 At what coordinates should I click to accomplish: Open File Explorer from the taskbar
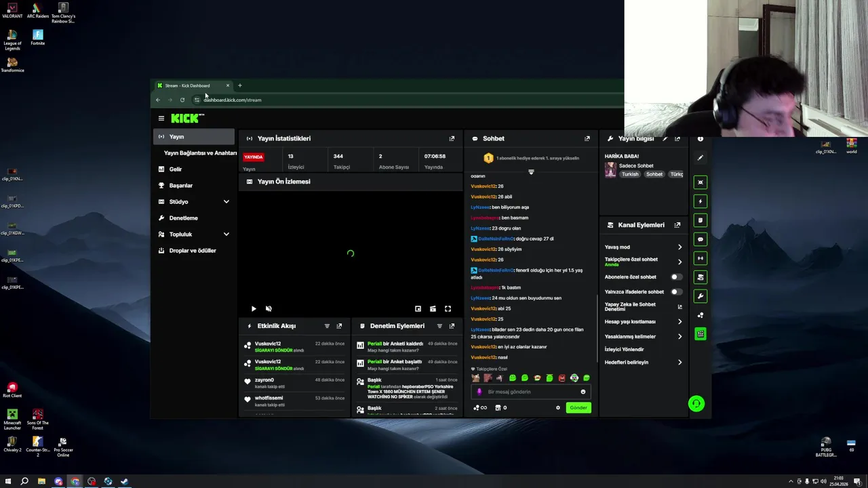point(41,482)
